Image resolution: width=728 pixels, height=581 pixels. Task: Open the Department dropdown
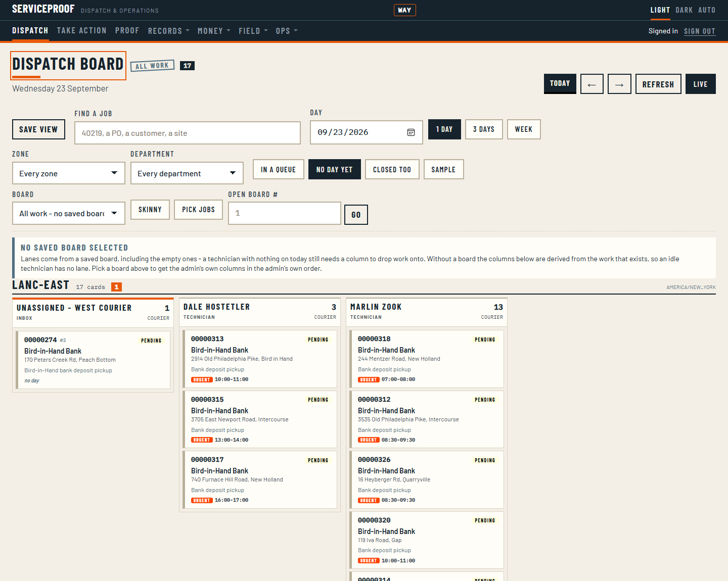(187, 173)
